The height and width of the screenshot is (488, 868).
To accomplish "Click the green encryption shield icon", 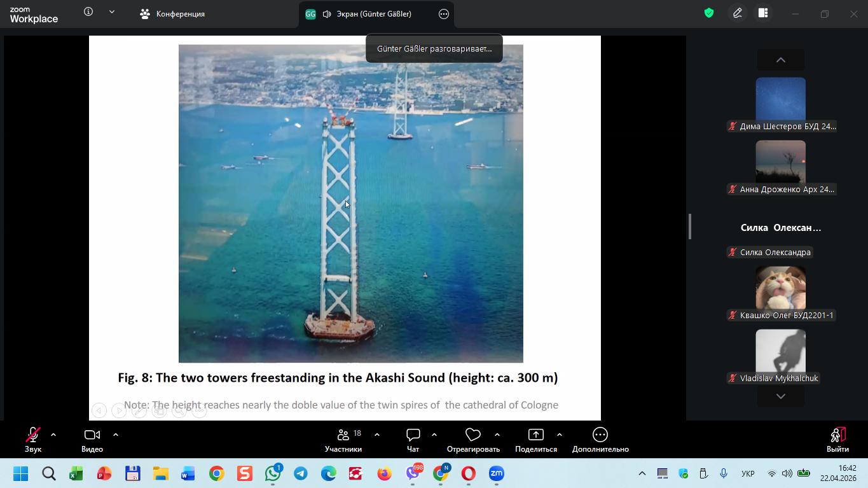I will (708, 13).
